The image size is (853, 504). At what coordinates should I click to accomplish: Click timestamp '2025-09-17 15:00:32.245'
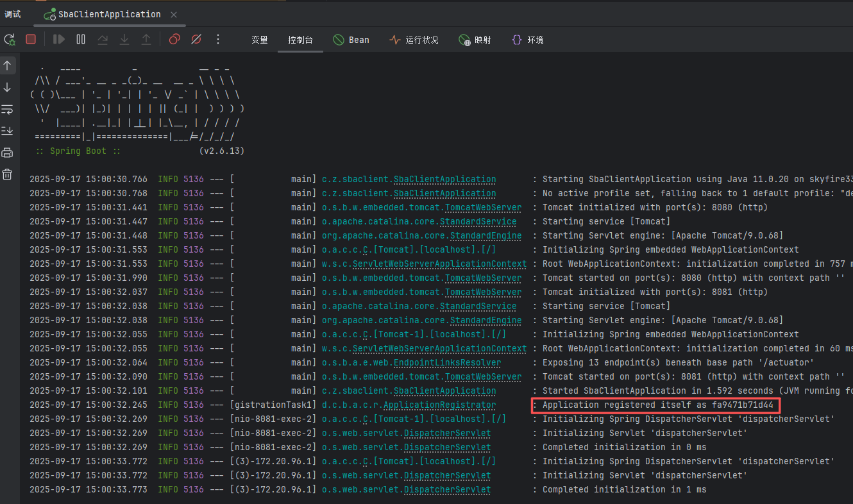pyautogui.click(x=88, y=405)
